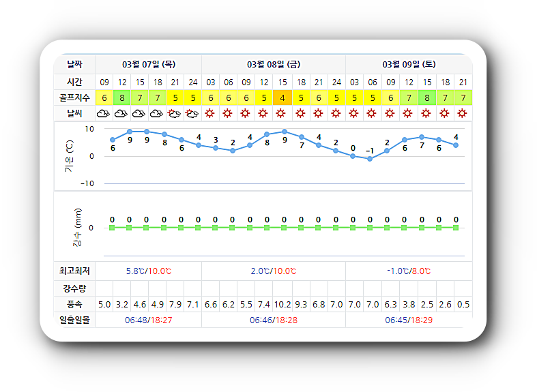Click the 최고최저 row label
Screen dimensions: 537x392
[x=74, y=271]
